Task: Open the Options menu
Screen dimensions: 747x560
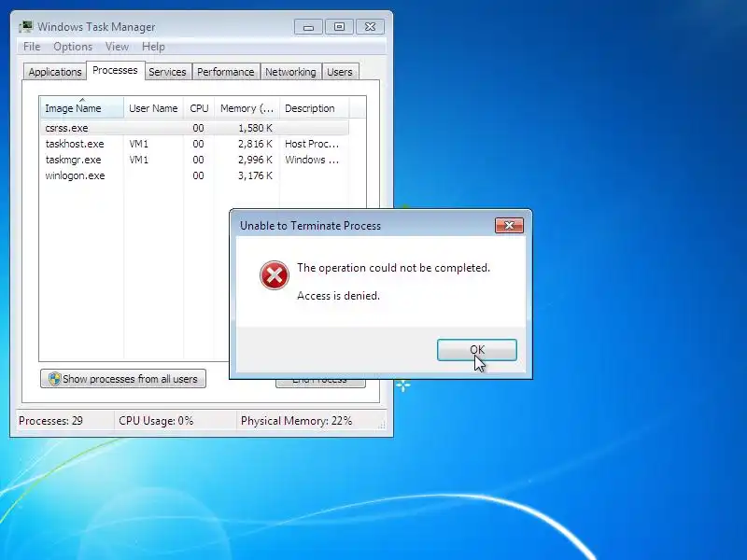Action: tap(73, 47)
